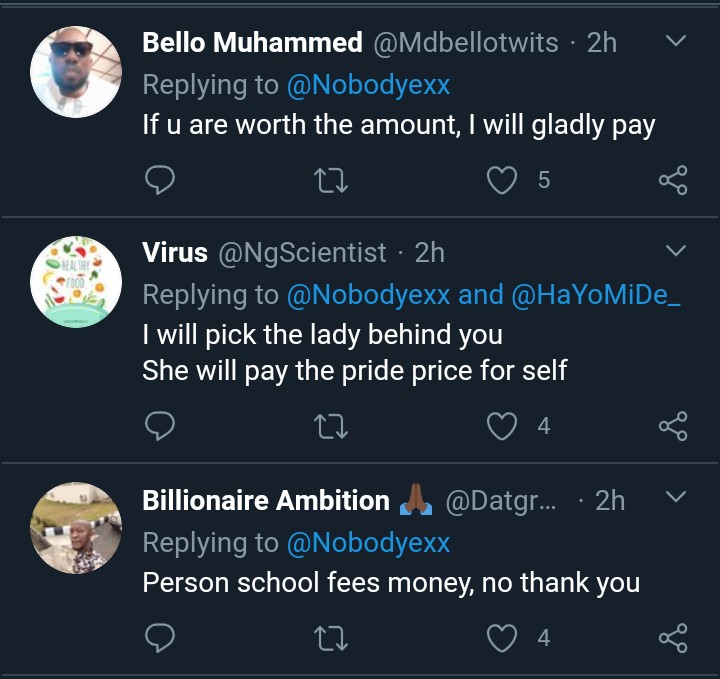Expand the menu chevron on Virus tweet
The height and width of the screenshot is (679, 720).
676,250
